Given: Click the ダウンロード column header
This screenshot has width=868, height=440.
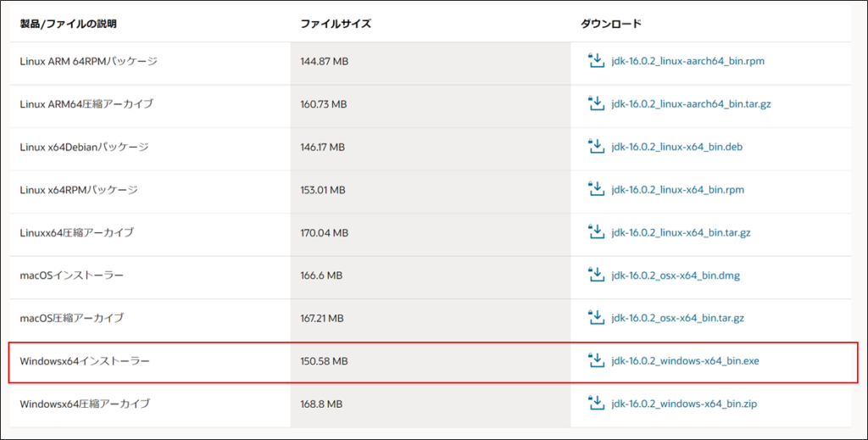Looking at the screenshot, I should (x=610, y=24).
